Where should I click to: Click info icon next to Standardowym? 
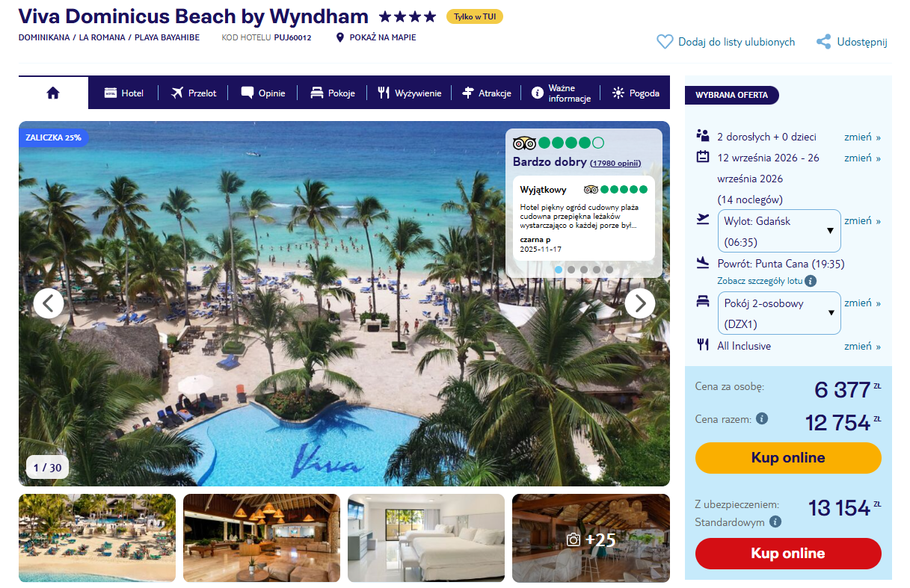(775, 522)
